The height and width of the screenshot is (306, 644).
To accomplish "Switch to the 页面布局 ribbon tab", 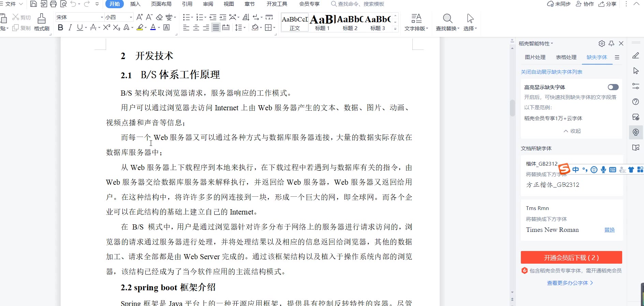I will click(161, 4).
